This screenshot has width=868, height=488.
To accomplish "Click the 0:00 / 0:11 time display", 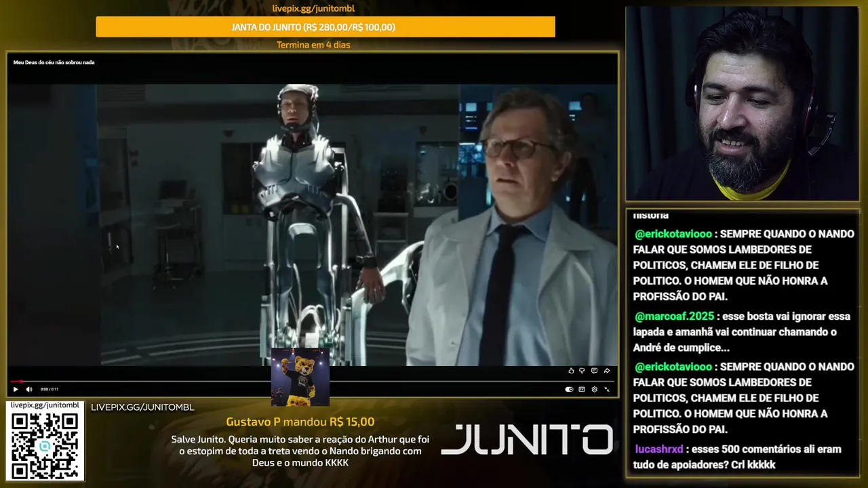I will point(50,389).
